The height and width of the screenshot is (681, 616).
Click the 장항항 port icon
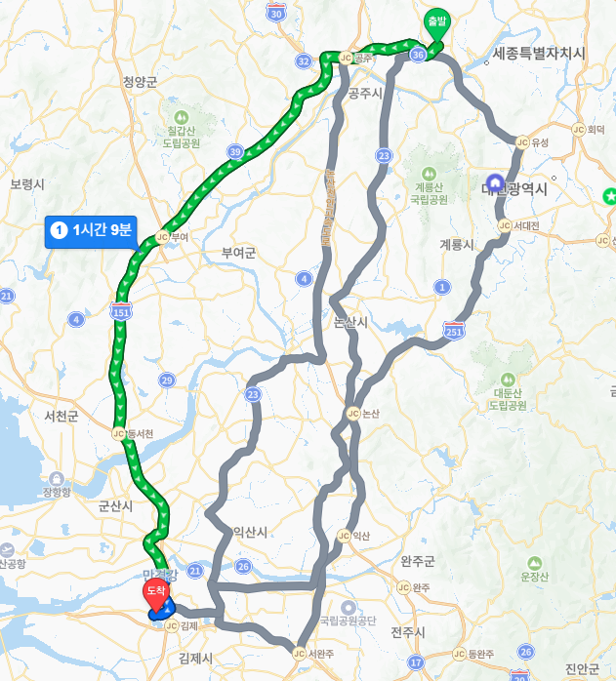point(57,479)
